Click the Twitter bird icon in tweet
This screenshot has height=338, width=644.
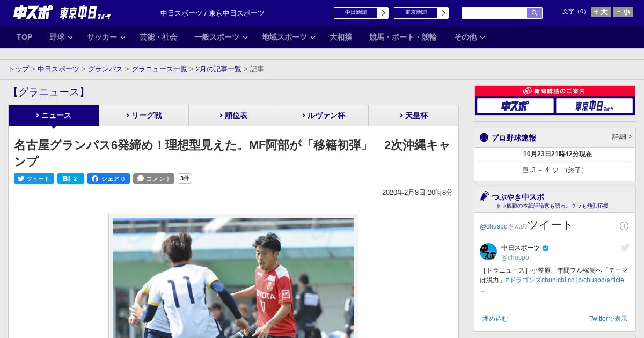pyautogui.click(x=625, y=247)
